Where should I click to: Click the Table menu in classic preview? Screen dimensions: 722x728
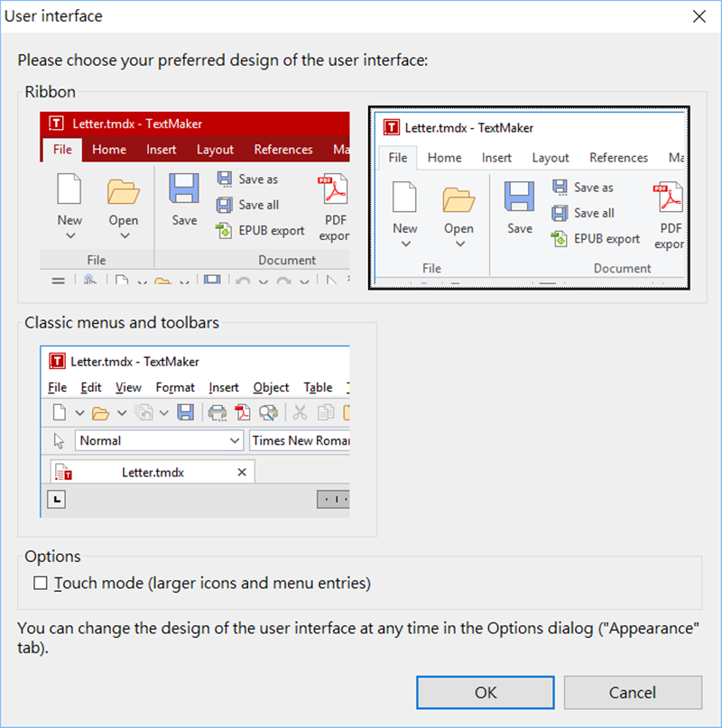(318, 387)
